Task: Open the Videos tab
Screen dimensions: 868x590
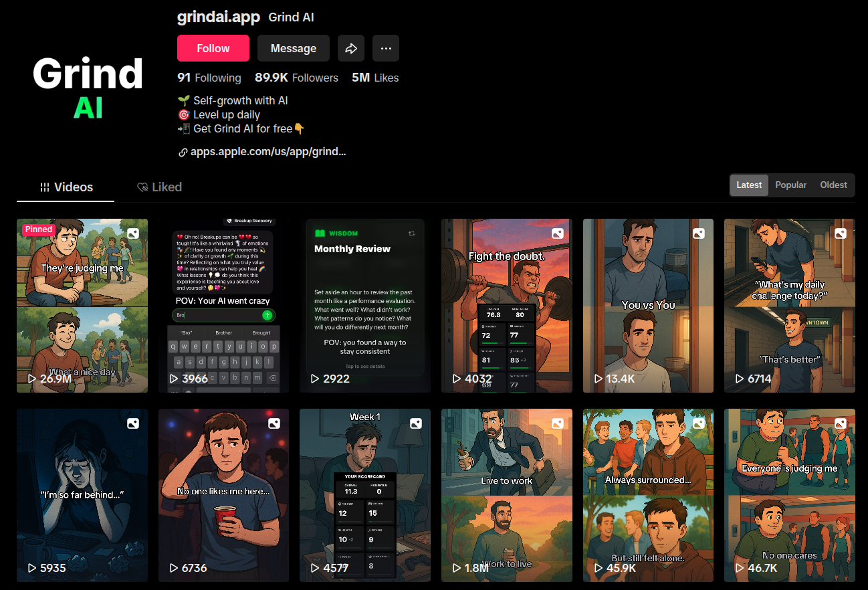Action: (x=65, y=187)
